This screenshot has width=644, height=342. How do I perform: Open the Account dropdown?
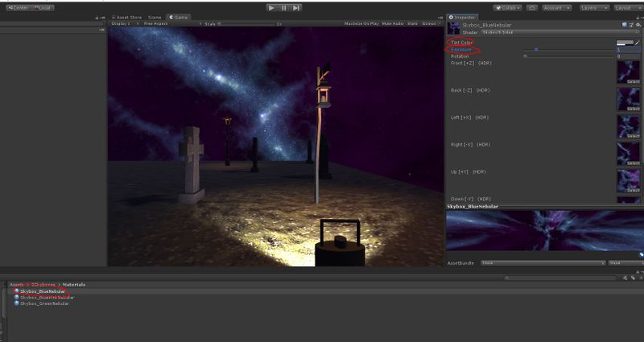(556, 8)
